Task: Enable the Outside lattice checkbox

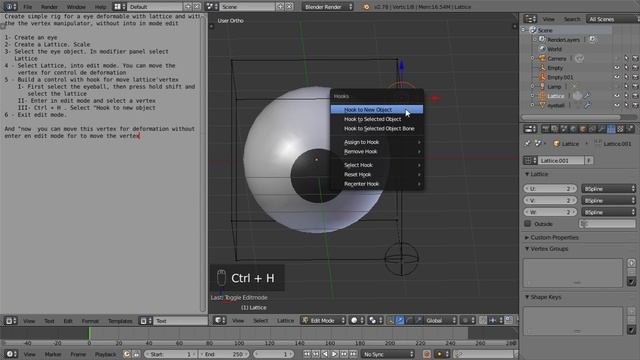Action: click(528, 224)
